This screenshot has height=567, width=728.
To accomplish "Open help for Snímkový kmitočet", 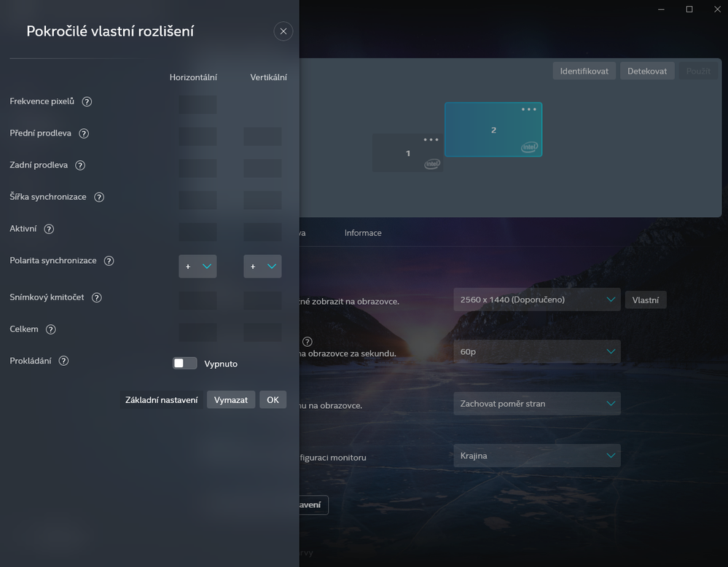I will coord(97,297).
